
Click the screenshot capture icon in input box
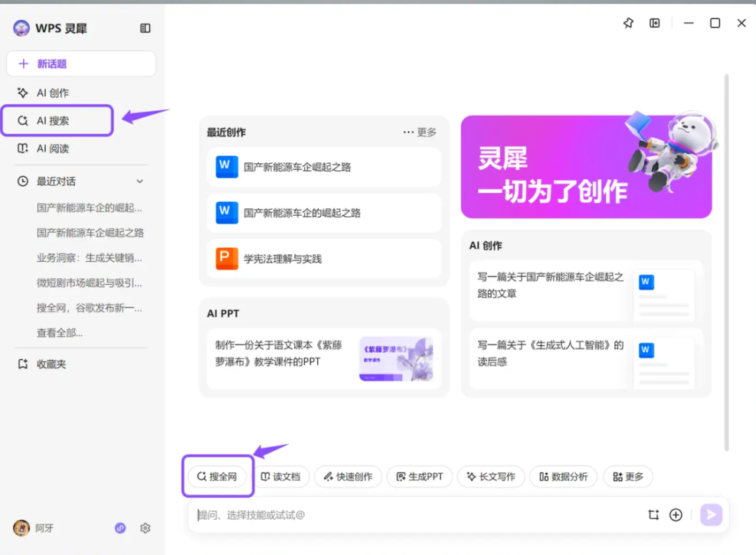pos(653,515)
